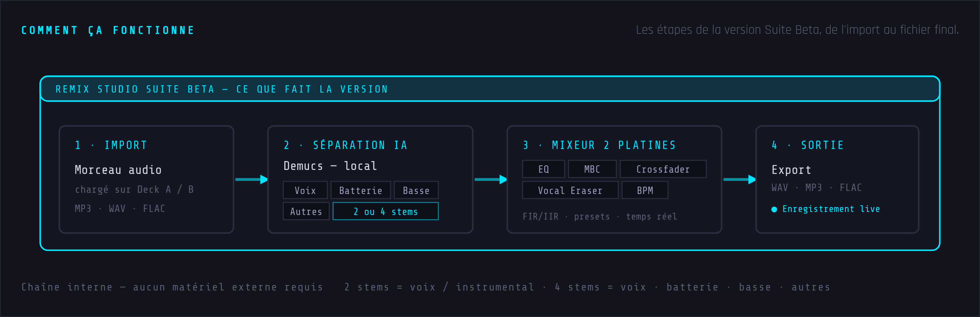Click the '3 · MIXEUR 2 PLATINES' heading
The height and width of the screenshot is (317, 980).
click(x=600, y=145)
